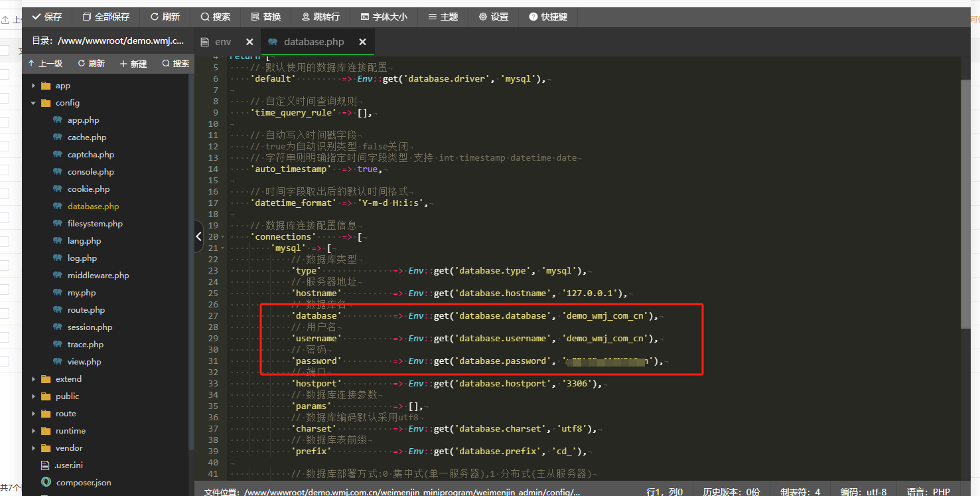The height and width of the screenshot is (496, 980).
Task: Click the 保存 (save) toolbar button
Action: [46, 17]
